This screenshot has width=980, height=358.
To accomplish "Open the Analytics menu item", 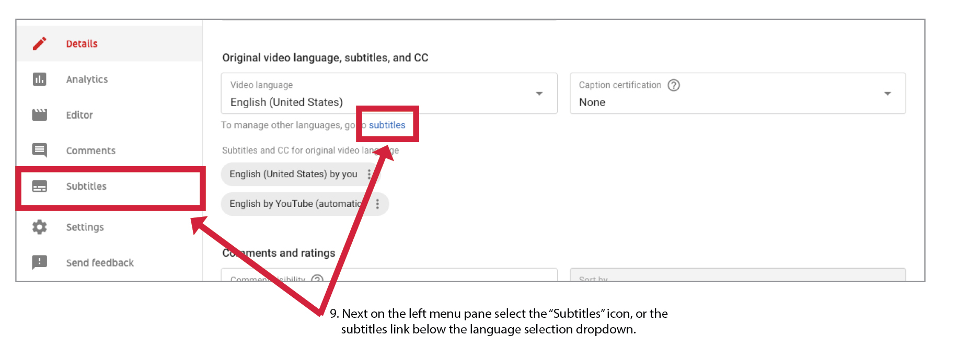I will pyautogui.click(x=87, y=79).
